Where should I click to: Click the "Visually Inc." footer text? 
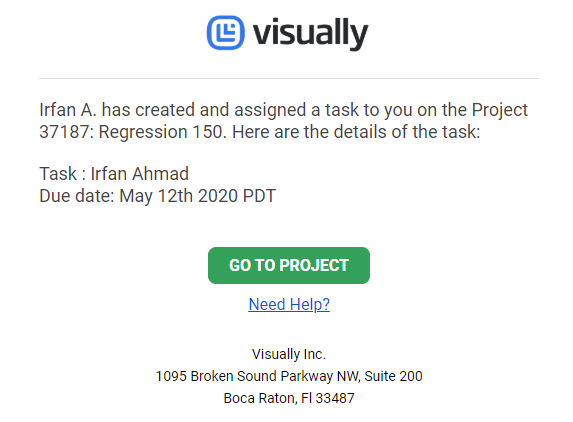(289, 354)
